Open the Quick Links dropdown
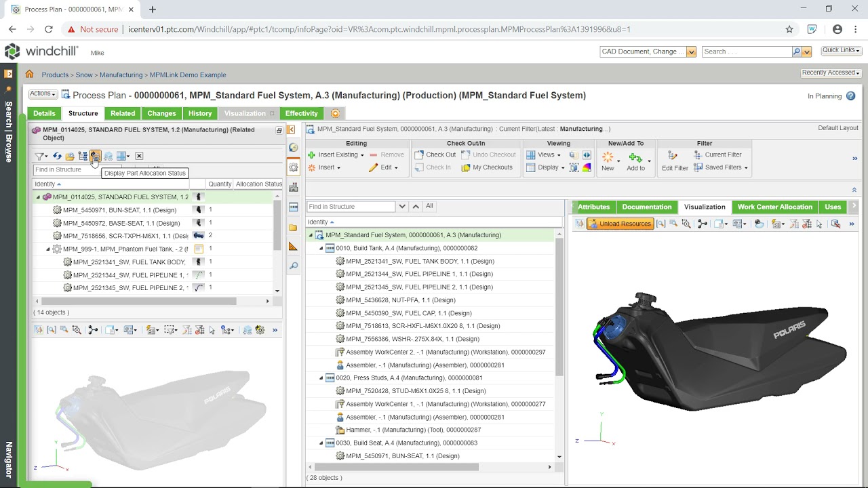Image resolution: width=868 pixels, height=488 pixels. click(841, 51)
